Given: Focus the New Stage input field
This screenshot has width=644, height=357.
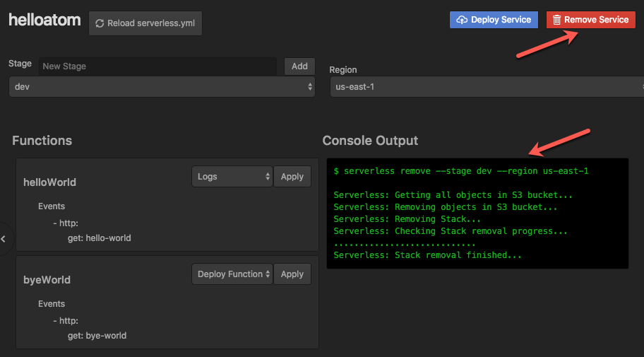Looking at the screenshot, I should click(x=157, y=66).
